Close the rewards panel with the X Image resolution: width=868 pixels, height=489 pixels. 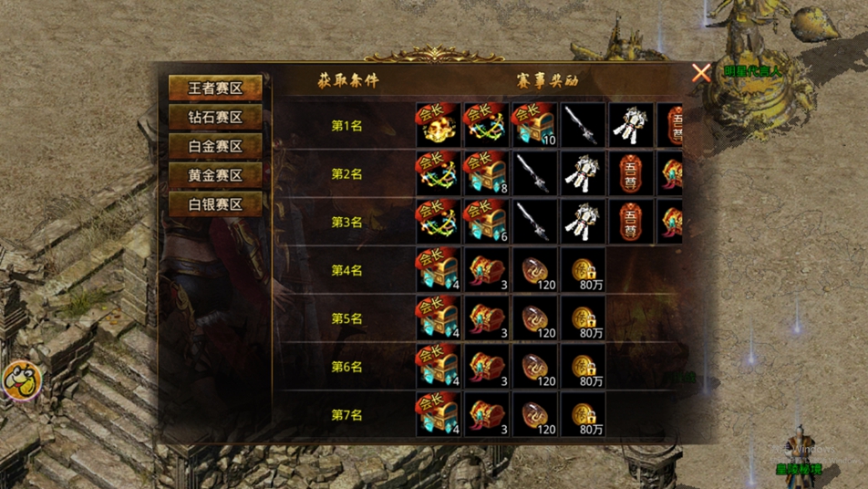pyautogui.click(x=701, y=73)
